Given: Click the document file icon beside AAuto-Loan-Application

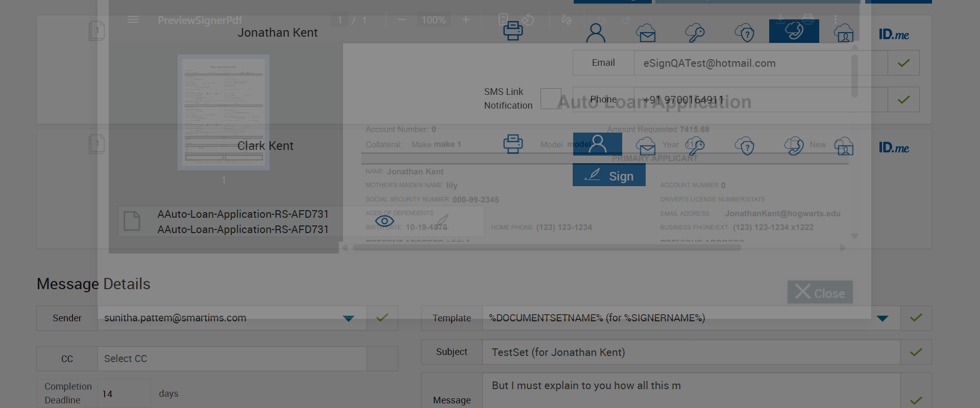Looking at the screenshot, I should click(x=132, y=221).
